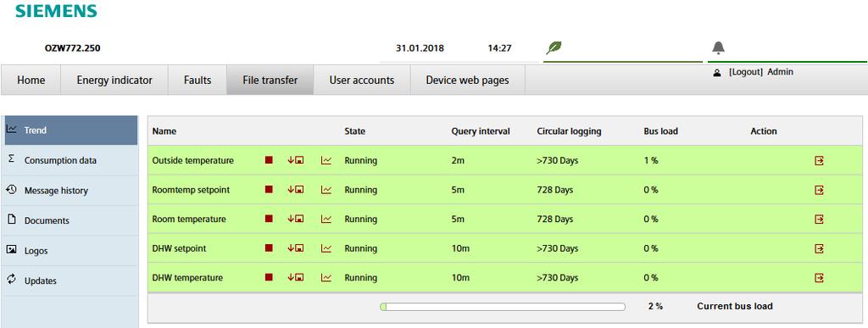Stop the Outside temperature trend recording
This screenshot has width=868, height=328.
(x=269, y=160)
